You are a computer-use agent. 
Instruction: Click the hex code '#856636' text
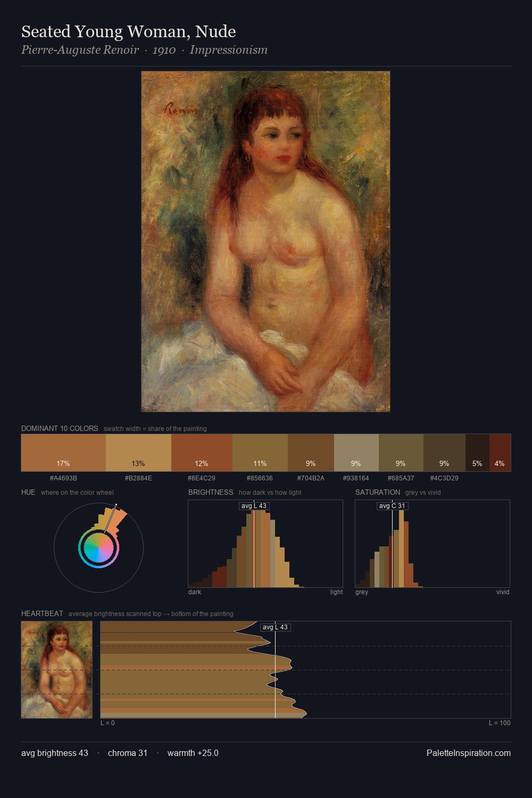260,478
